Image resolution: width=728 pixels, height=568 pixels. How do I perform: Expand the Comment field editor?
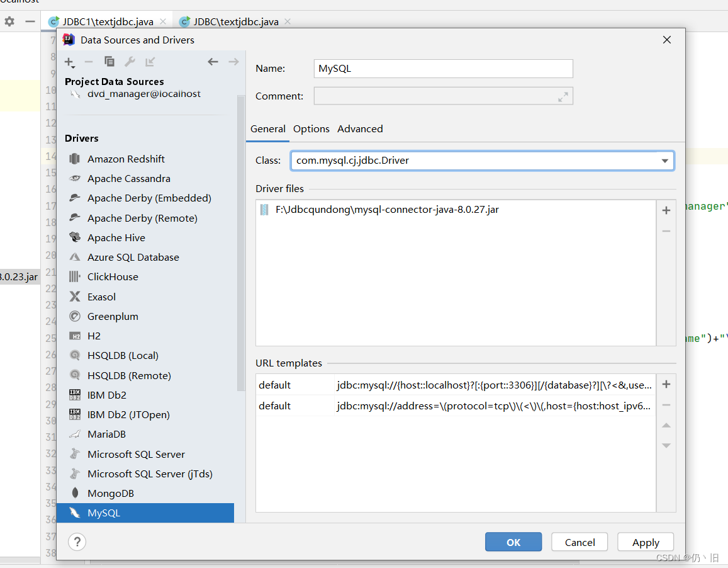[563, 97]
